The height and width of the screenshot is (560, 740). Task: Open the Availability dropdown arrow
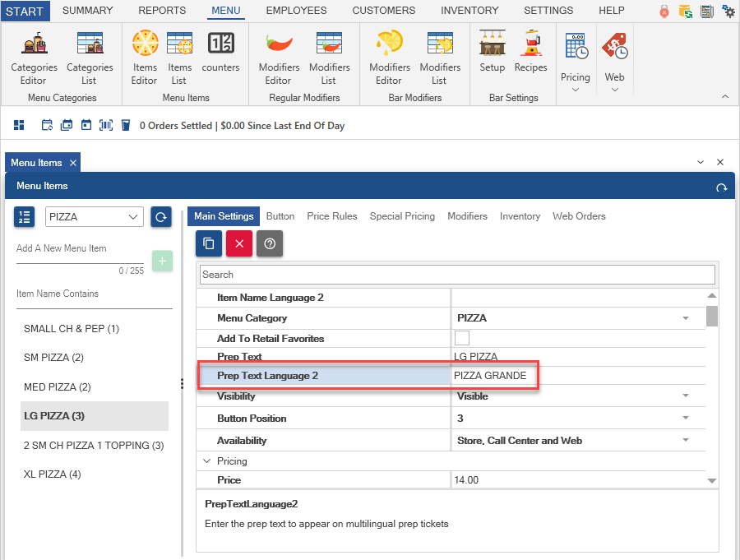[686, 441]
